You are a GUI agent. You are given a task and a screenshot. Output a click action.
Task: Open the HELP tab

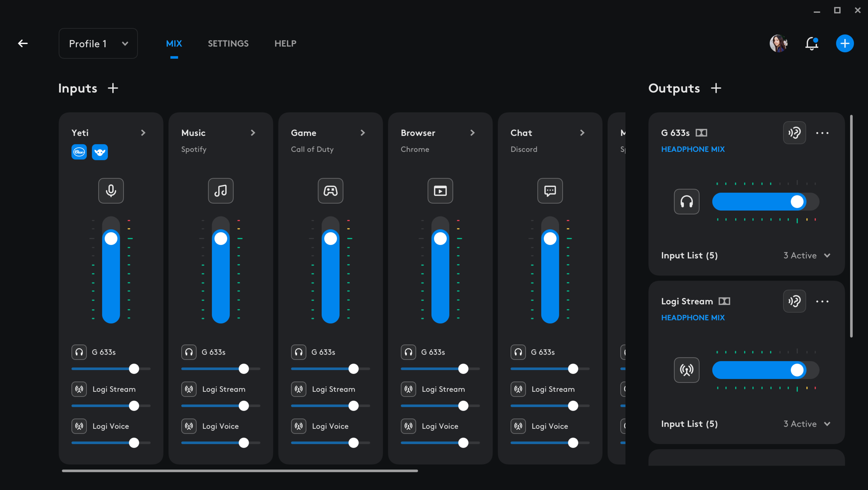(x=285, y=44)
